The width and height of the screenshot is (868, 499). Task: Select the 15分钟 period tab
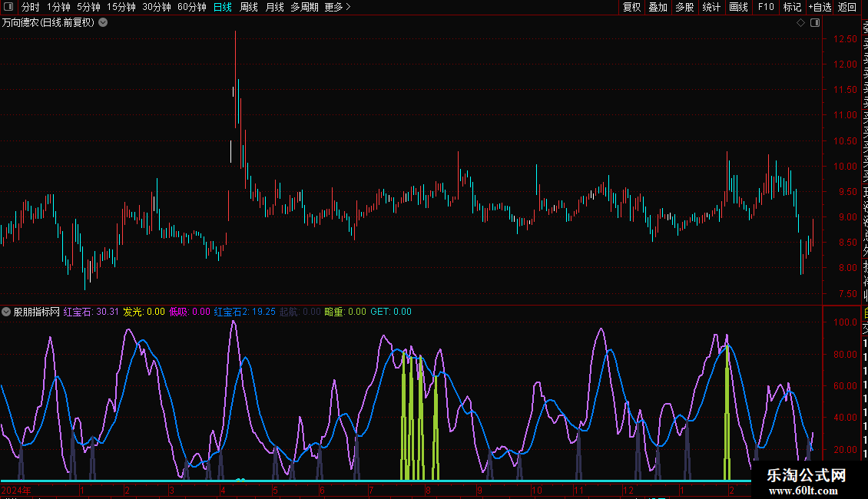pyautogui.click(x=121, y=7)
